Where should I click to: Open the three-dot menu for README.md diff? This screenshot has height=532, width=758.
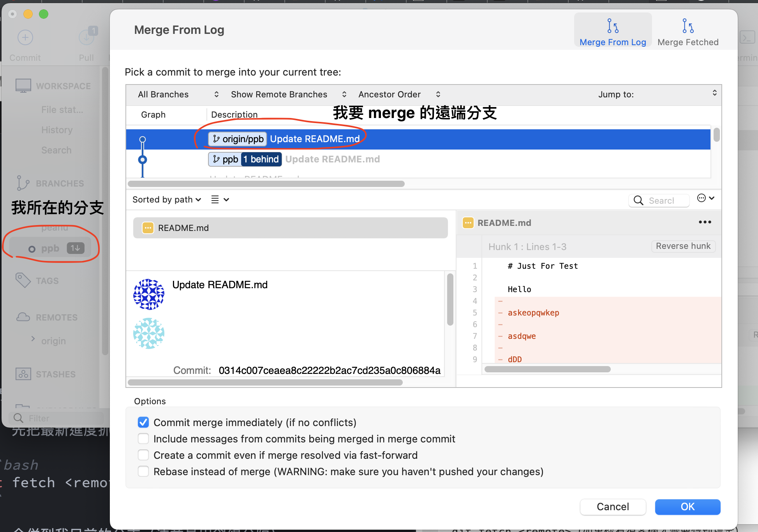pyautogui.click(x=705, y=222)
